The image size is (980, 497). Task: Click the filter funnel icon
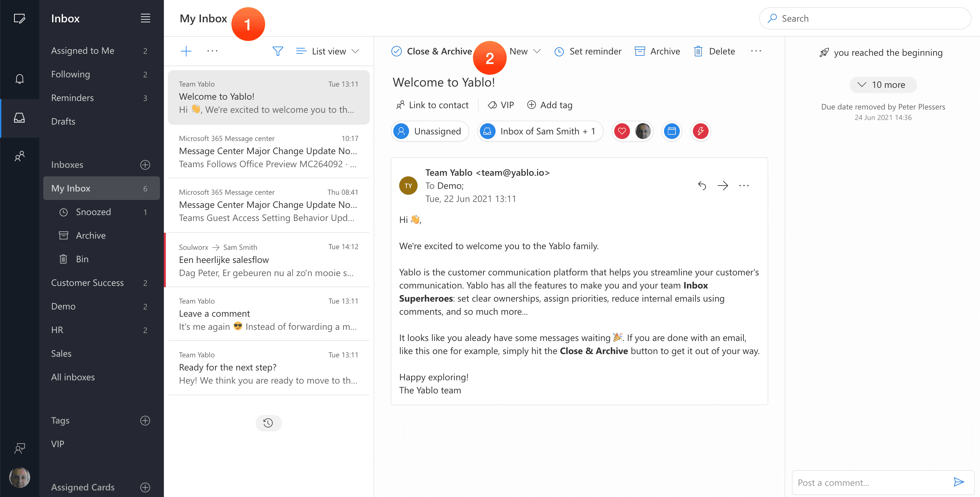[x=278, y=51]
